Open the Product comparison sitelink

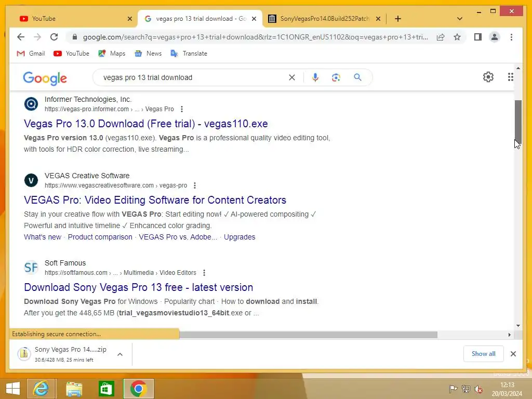pos(100,237)
